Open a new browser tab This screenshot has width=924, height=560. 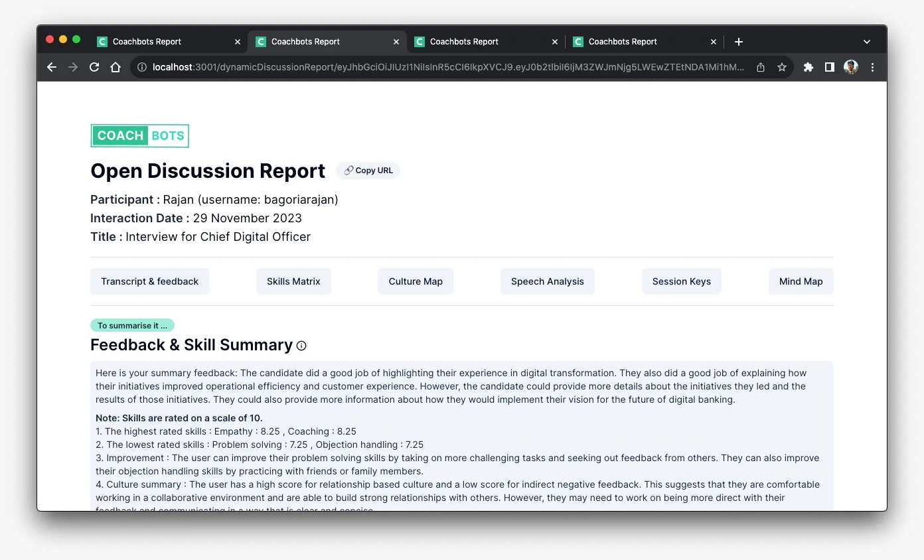738,41
